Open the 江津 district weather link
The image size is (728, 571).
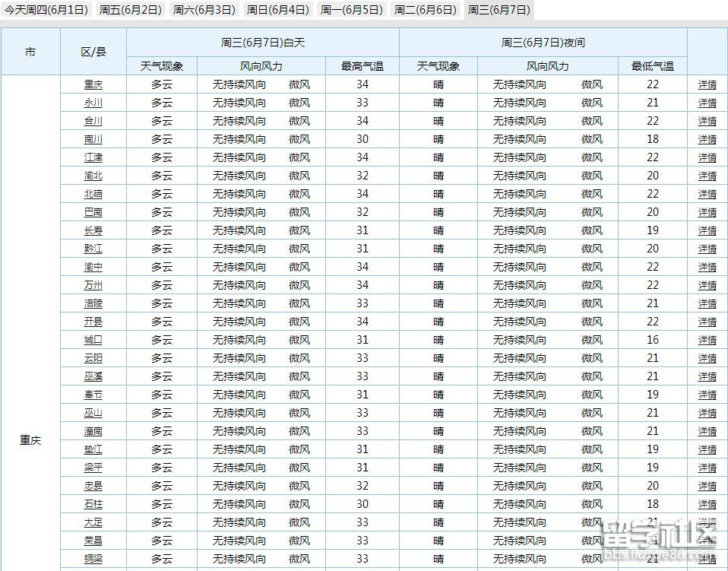[x=93, y=157]
